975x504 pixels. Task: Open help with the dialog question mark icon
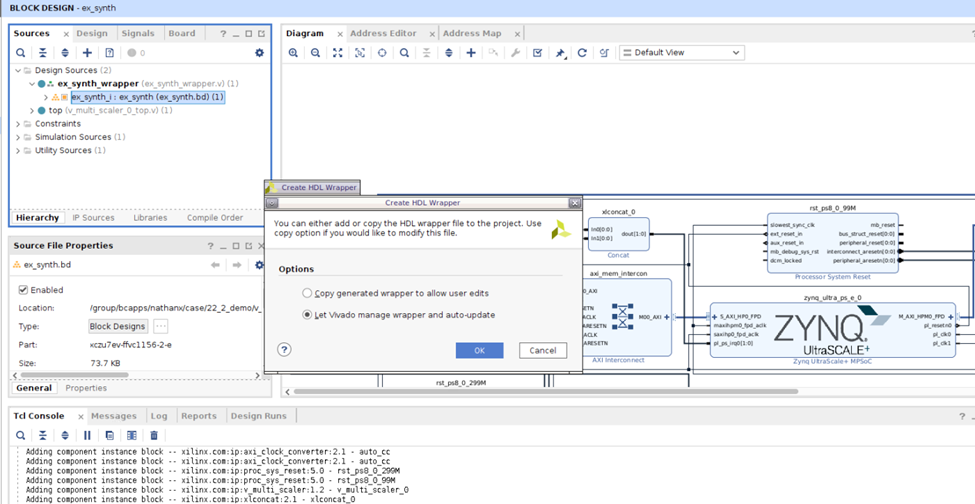pyautogui.click(x=284, y=350)
